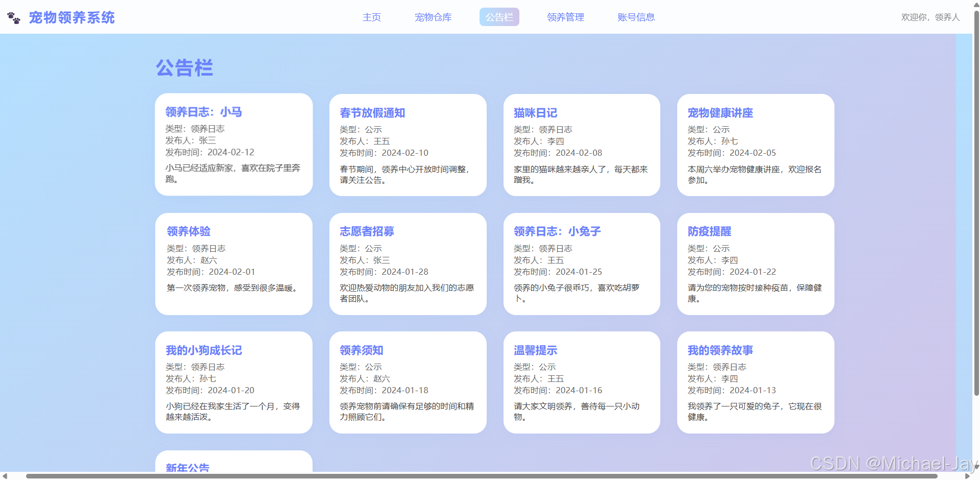Click the date 2024-01-28 text
980x480 pixels.
click(405, 272)
